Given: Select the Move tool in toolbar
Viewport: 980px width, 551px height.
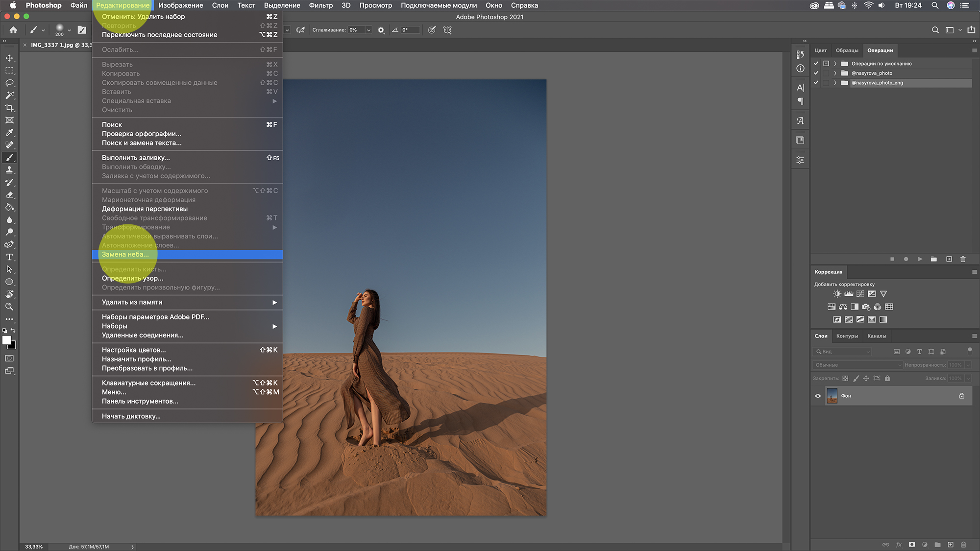Looking at the screenshot, I should click(x=9, y=56).
